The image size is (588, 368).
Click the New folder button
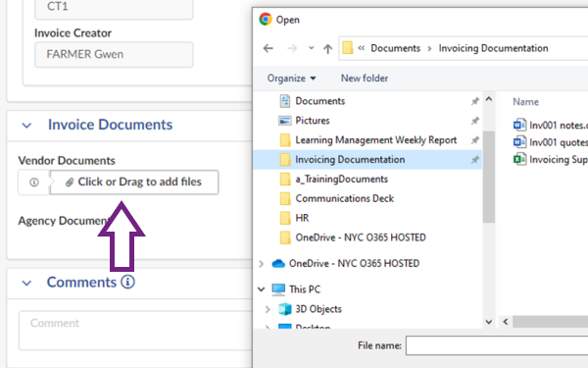point(365,79)
